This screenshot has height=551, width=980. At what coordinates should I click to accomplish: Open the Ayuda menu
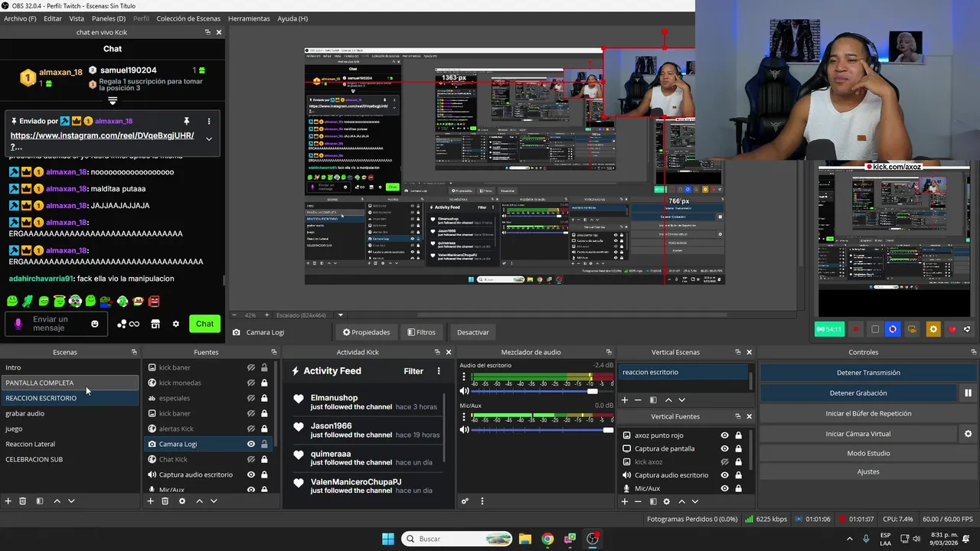tap(292, 18)
